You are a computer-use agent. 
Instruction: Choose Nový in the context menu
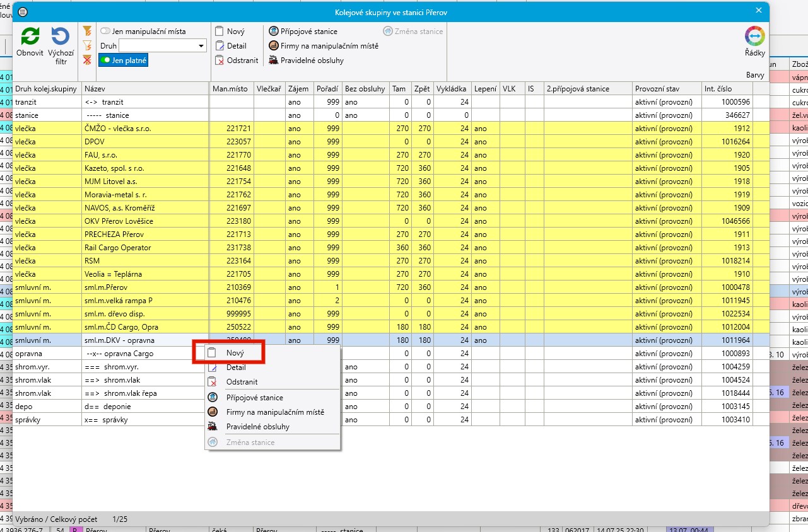coord(235,354)
